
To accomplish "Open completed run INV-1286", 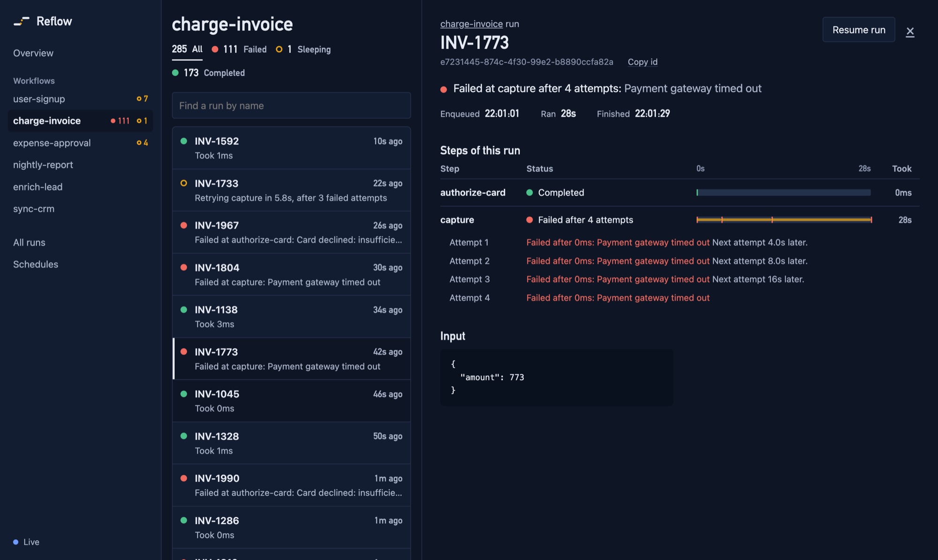I will [x=291, y=528].
